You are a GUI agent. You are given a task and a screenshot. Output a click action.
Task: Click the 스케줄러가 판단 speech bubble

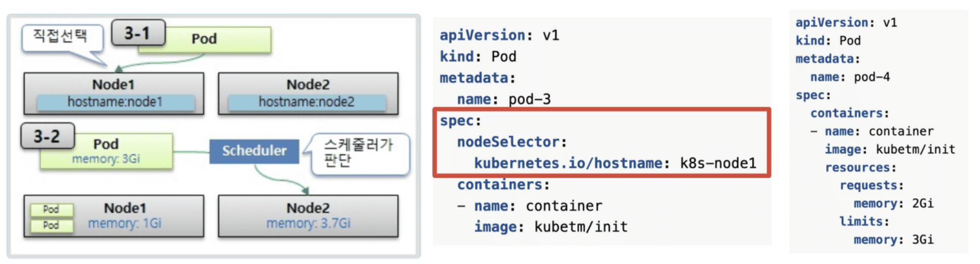point(359,152)
